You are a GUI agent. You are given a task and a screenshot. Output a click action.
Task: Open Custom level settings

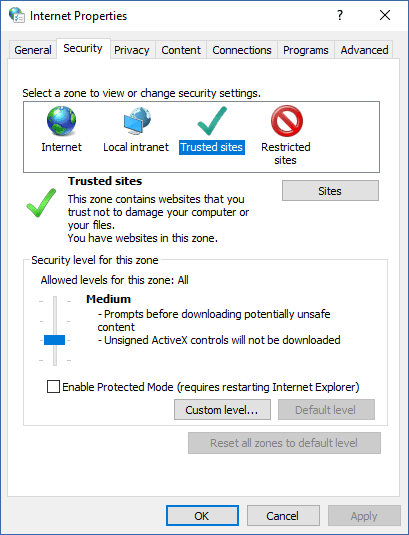[222, 409]
